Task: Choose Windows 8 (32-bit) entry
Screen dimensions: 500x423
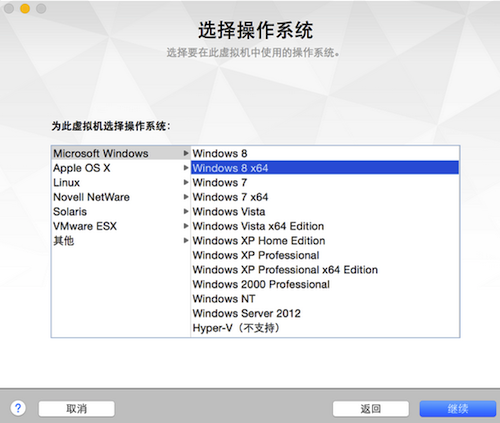Action: [x=325, y=153]
